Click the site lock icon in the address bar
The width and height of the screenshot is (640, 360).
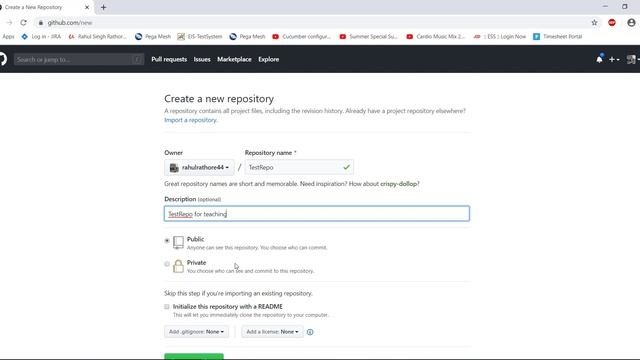[x=40, y=23]
